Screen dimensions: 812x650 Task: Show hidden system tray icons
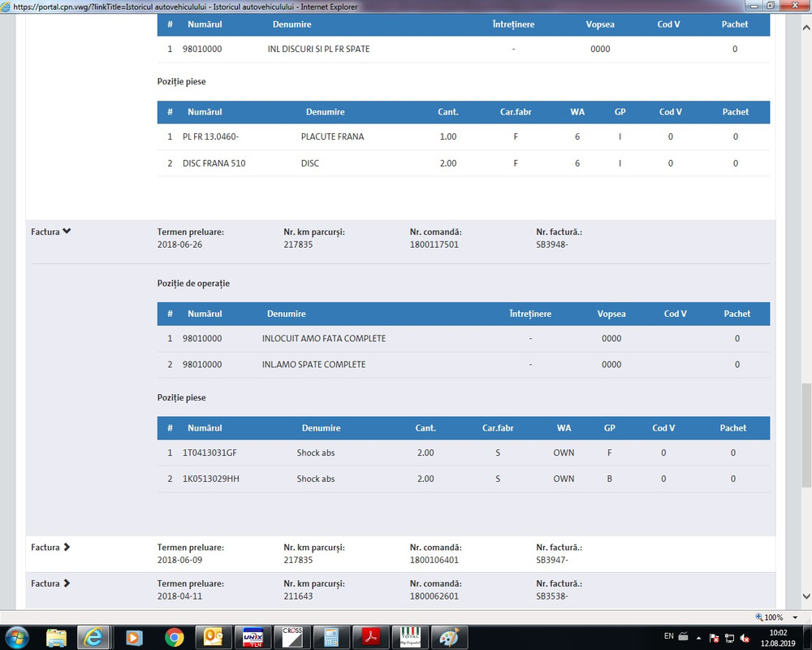698,638
